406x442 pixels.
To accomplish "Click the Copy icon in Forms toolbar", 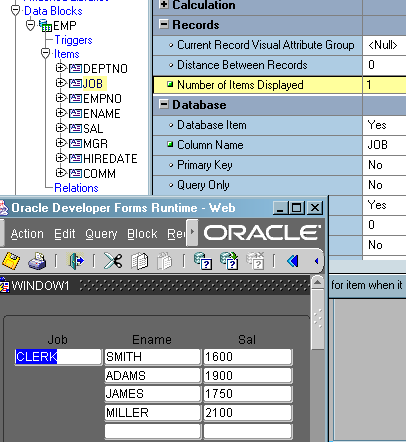I will (x=139, y=261).
